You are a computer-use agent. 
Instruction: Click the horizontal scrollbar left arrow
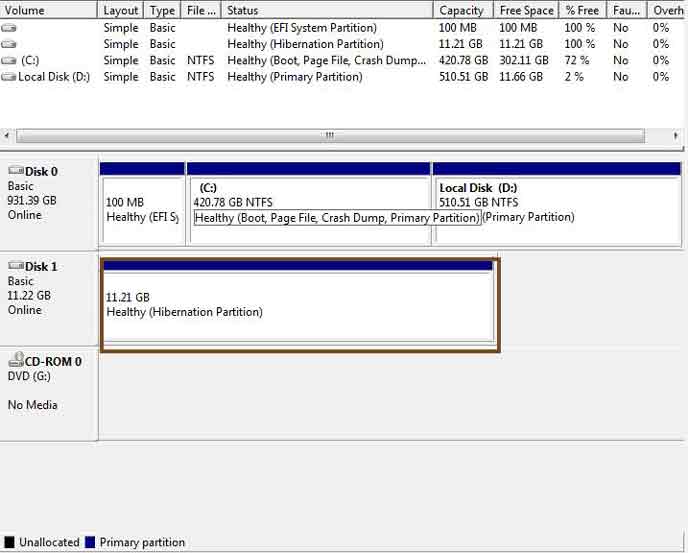point(7,136)
